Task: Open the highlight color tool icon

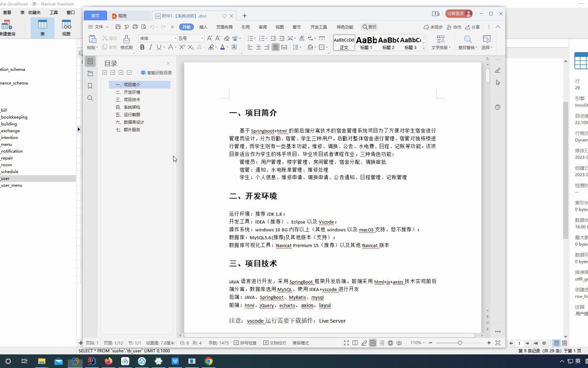Action: [x=211, y=47]
